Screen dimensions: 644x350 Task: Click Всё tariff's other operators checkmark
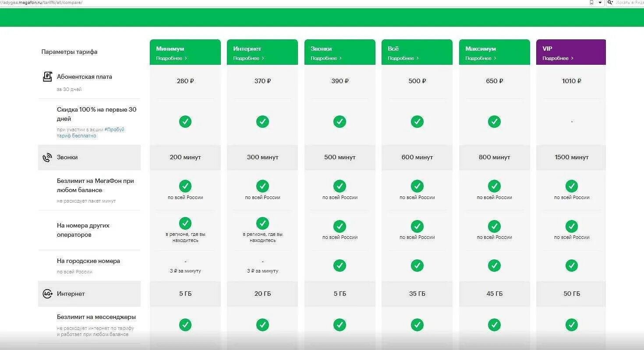[x=417, y=226]
